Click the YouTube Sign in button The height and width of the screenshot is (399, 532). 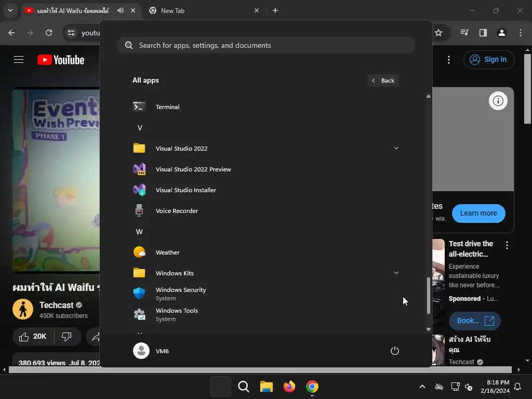[x=489, y=60]
